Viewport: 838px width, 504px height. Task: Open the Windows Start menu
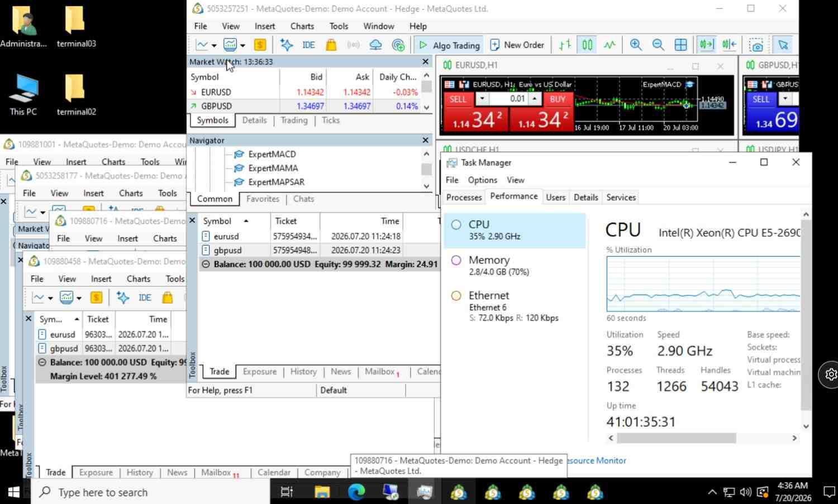point(14,492)
